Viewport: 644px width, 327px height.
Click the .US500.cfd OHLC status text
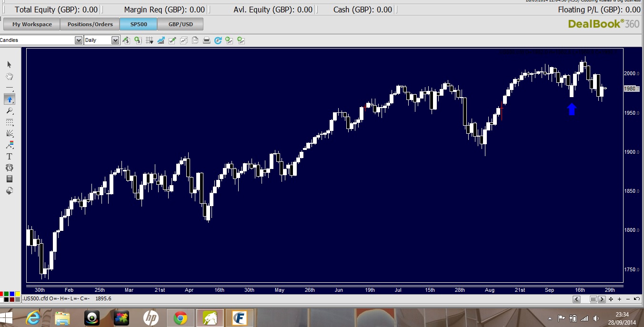pyautogui.click(x=68, y=299)
